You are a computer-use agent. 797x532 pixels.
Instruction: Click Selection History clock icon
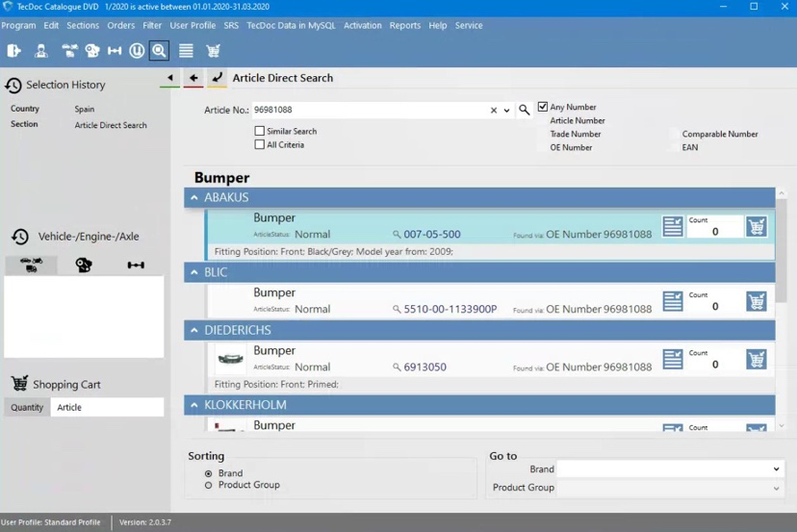click(13, 85)
